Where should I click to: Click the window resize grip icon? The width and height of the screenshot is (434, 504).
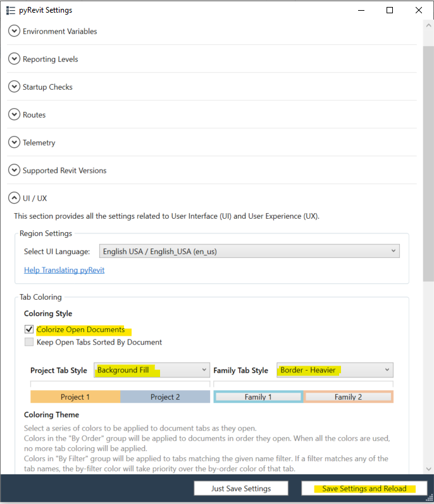coord(430,498)
